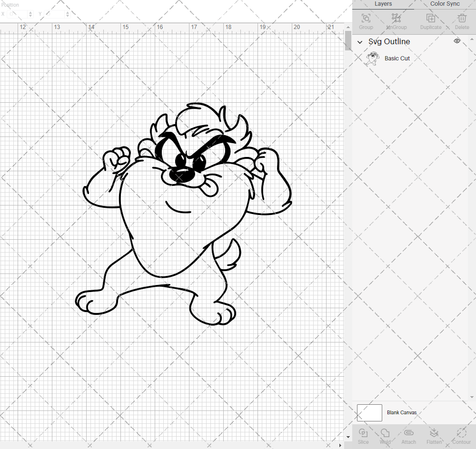The width and height of the screenshot is (476, 449).
Task: Switch to the Color Sync tab
Action: coord(444,4)
